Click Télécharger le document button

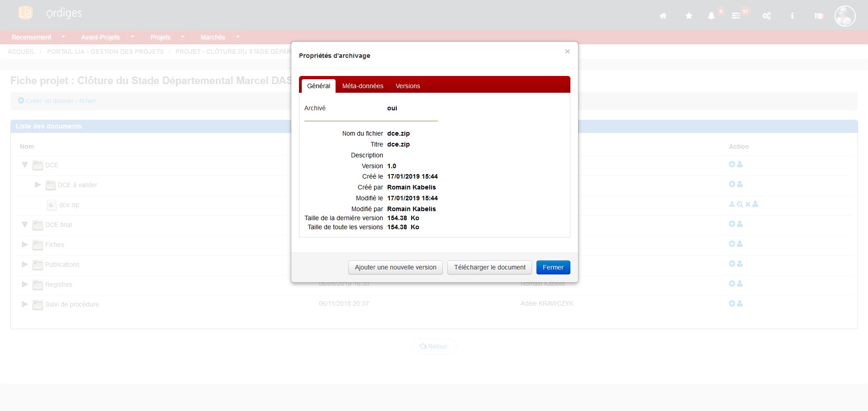point(490,267)
